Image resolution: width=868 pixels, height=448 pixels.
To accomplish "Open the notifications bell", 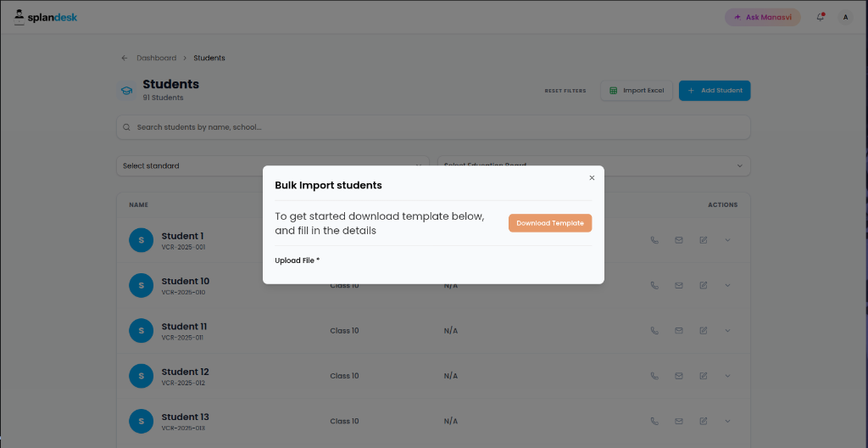I will coord(821,17).
